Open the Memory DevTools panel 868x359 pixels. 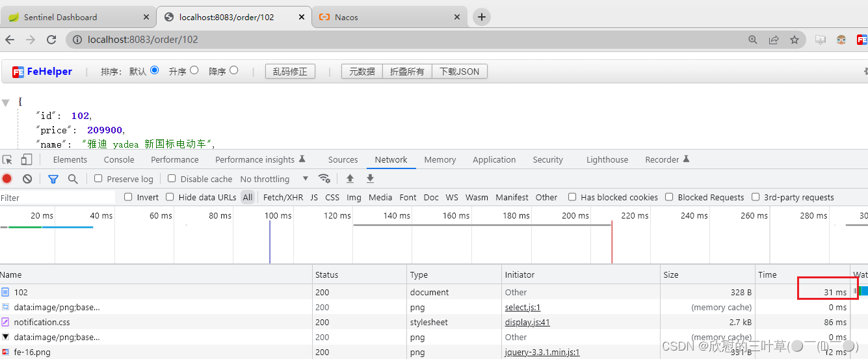440,159
